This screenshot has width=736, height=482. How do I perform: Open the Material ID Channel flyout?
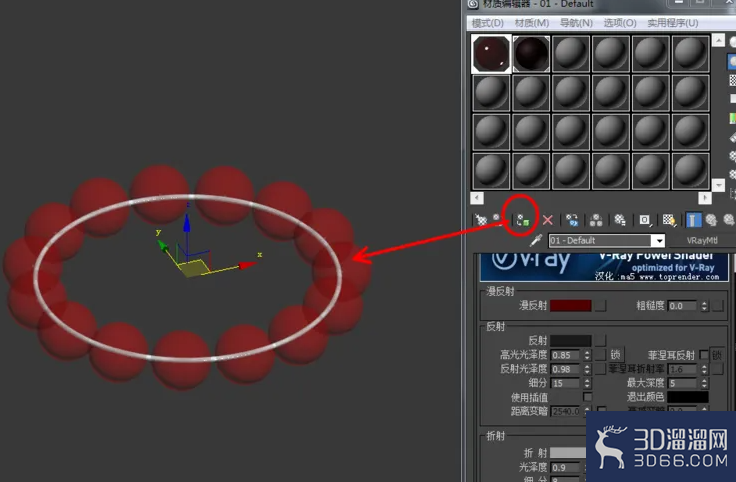(645, 220)
